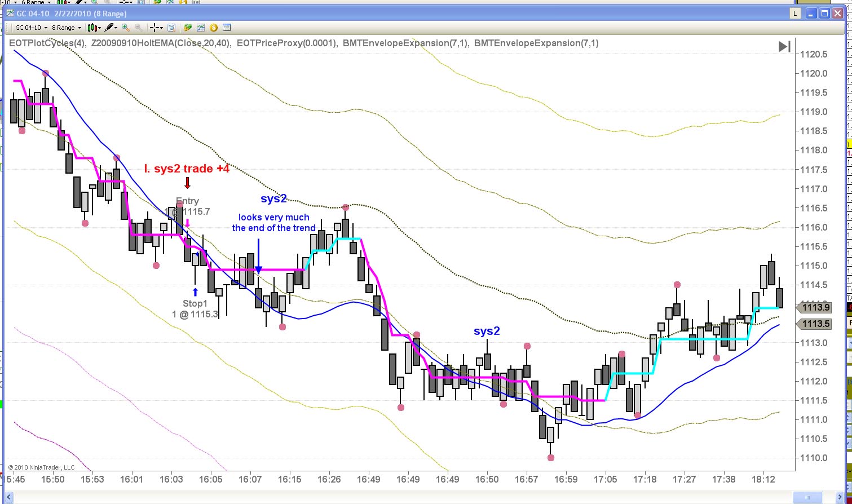Click the zoom frame icon

[x=171, y=27]
